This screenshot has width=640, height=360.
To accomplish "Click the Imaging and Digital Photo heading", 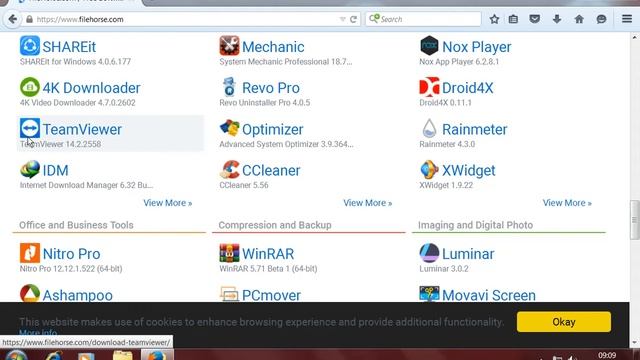I will click(x=476, y=225).
